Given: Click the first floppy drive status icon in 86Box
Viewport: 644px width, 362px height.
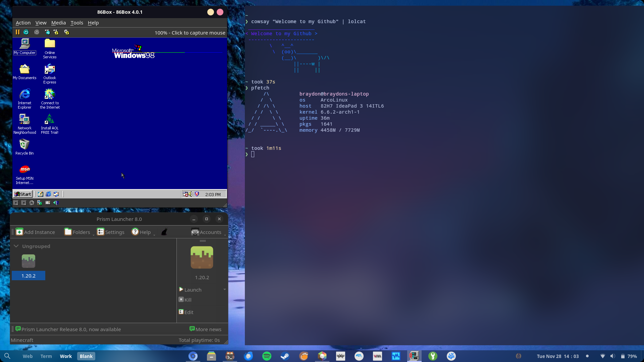Looking at the screenshot, I should tap(15, 203).
